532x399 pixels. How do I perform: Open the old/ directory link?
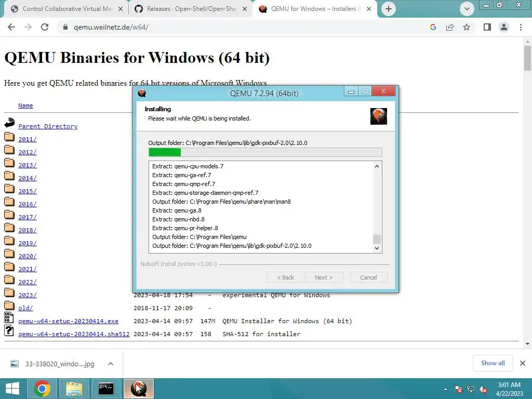pos(25,308)
